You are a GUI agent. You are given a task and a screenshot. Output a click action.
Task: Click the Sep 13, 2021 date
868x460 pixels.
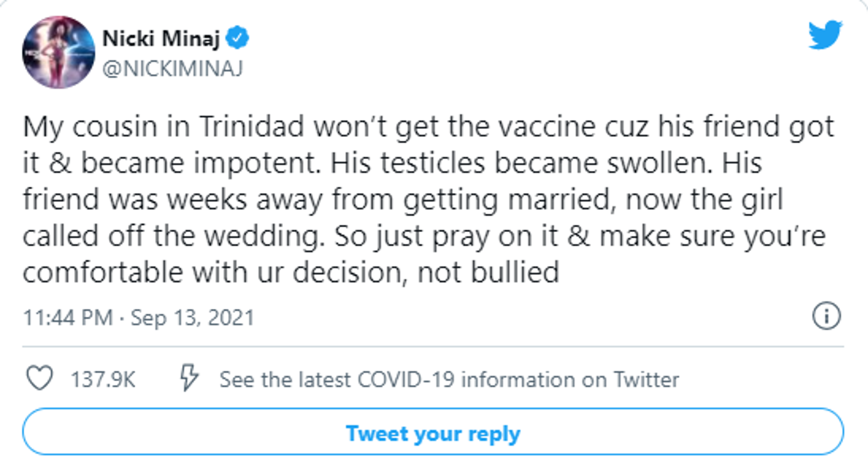point(192,318)
